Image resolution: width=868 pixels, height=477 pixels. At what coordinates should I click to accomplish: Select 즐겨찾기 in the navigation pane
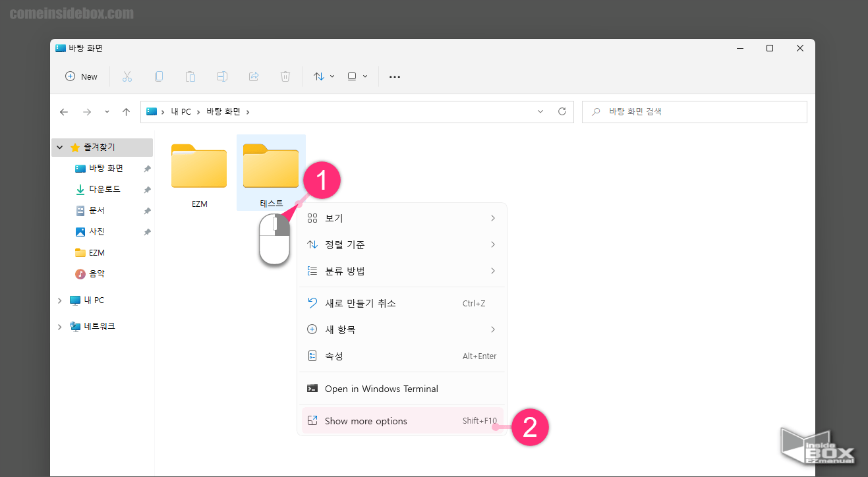click(102, 148)
